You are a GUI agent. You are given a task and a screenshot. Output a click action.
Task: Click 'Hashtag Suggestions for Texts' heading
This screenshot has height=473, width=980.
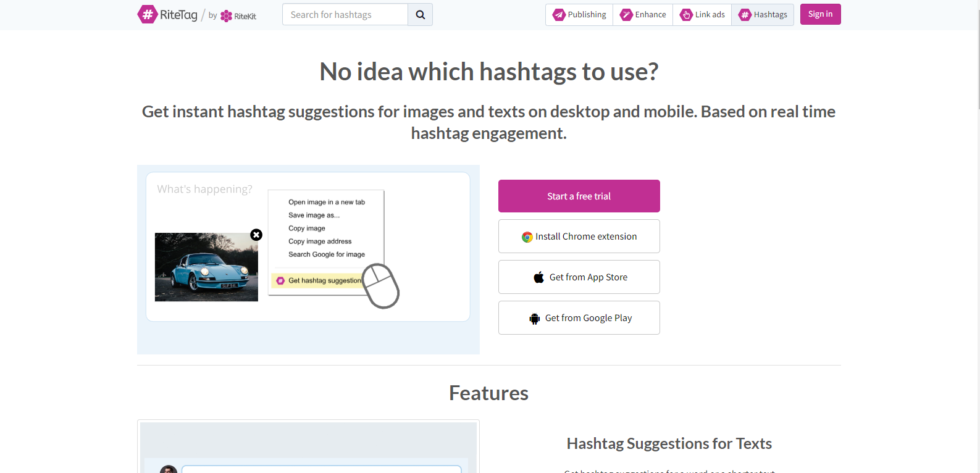pos(669,443)
